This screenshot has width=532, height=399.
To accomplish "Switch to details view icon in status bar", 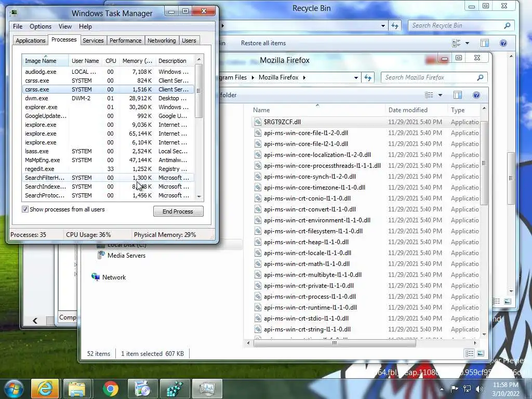I will coord(469,353).
